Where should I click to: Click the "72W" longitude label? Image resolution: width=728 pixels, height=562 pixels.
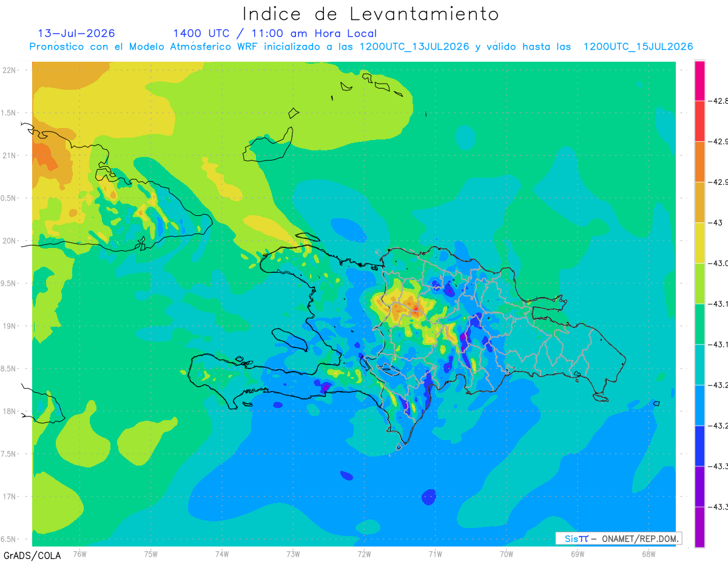point(364,554)
